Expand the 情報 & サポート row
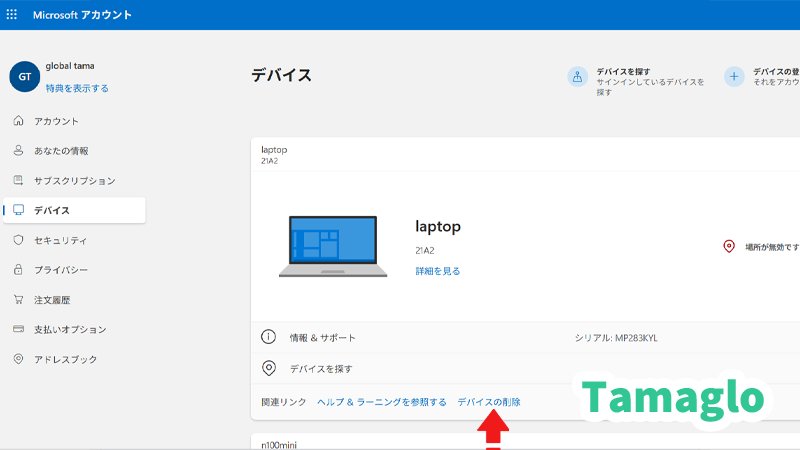The height and width of the screenshot is (450, 800). 322,338
